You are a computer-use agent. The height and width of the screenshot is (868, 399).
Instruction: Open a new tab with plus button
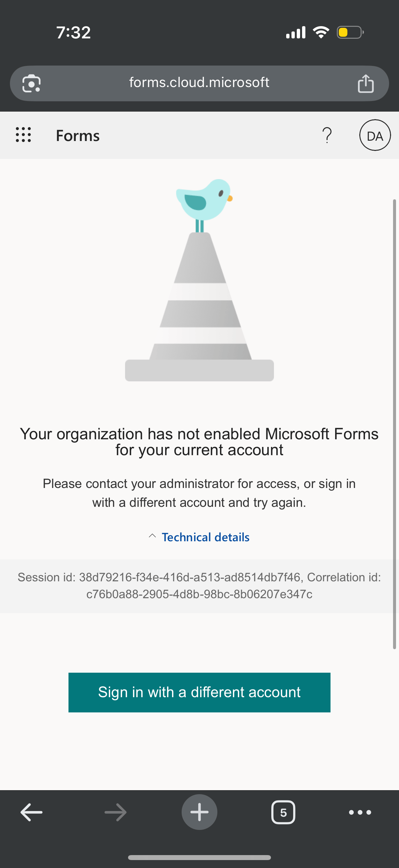[199, 812]
